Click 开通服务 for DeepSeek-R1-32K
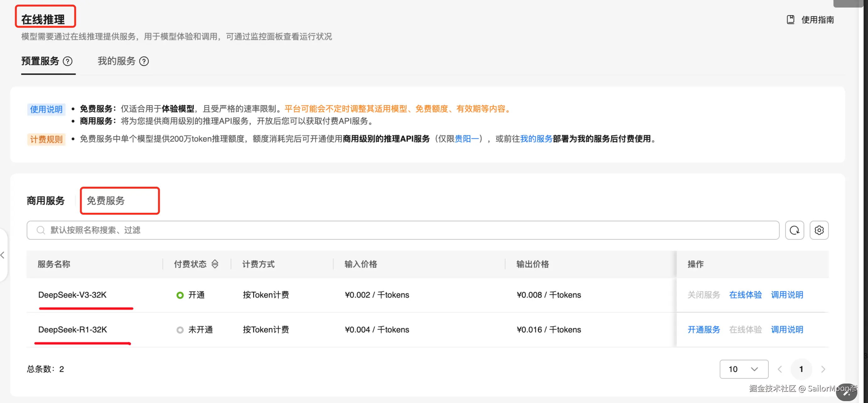This screenshot has width=868, height=403. [703, 330]
